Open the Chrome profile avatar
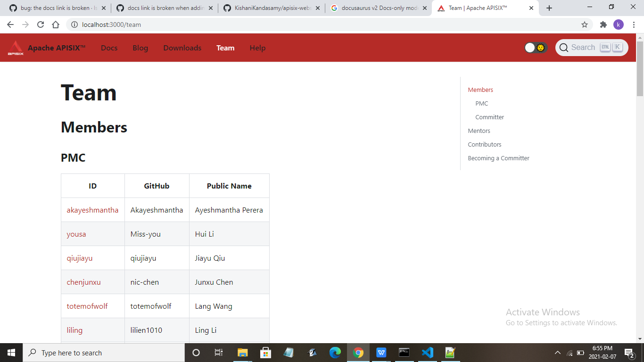The height and width of the screenshot is (362, 644). (619, 25)
